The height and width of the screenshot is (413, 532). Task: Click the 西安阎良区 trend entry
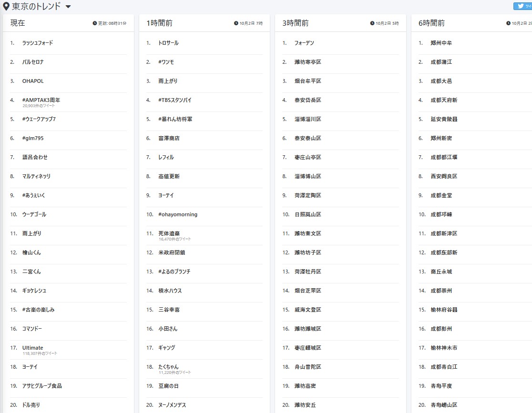click(444, 176)
